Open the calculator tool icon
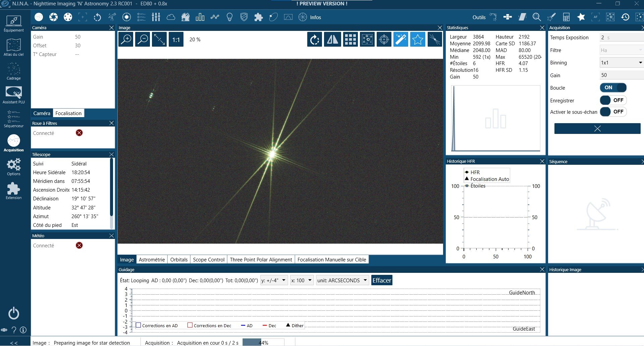Image resolution: width=644 pixels, height=346 pixels. coord(566,17)
